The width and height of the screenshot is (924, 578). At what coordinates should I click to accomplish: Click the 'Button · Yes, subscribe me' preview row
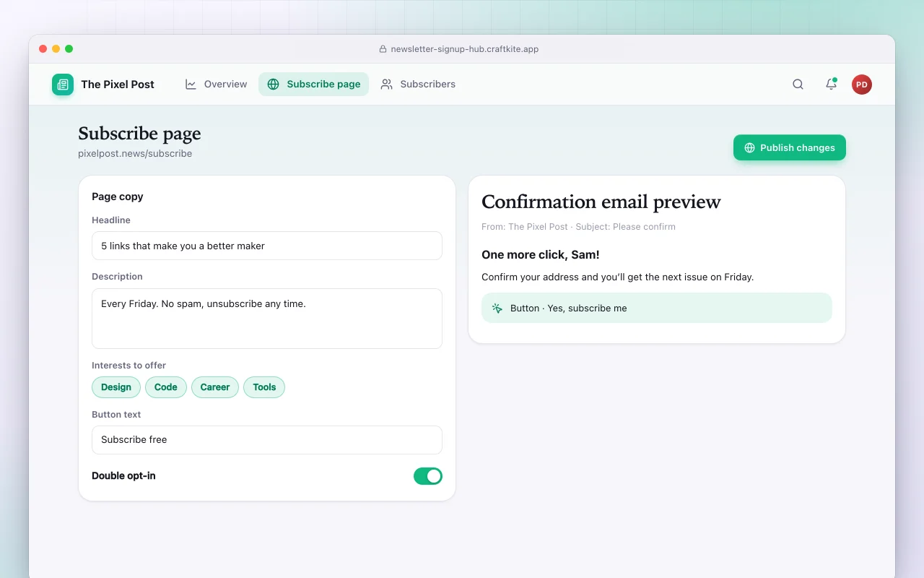[657, 308]
